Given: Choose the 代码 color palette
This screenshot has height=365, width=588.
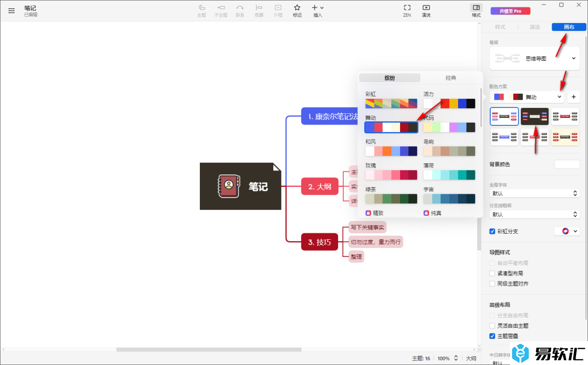Looking at the screenshot, I should pos(449,127).
